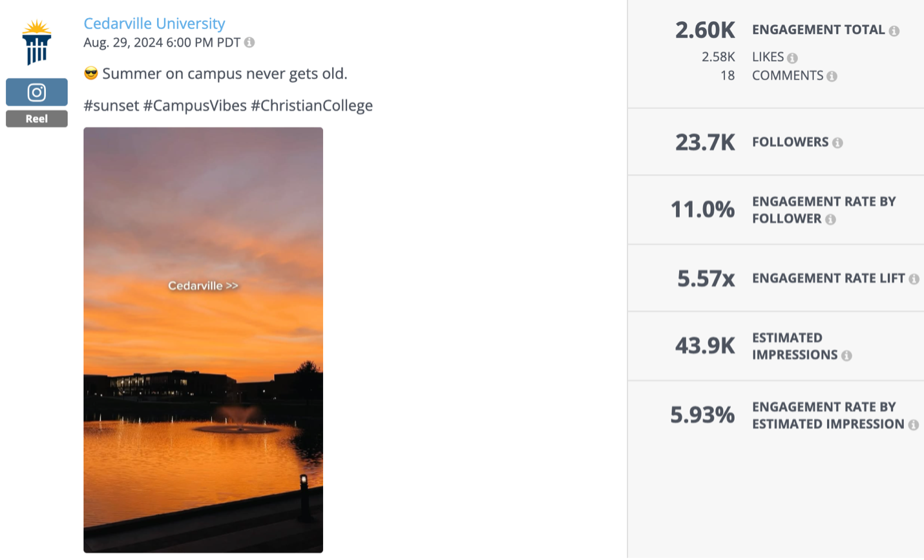This screenshot has height=560, width=924.
Task: Click info icon for Engagement Rate by Estimated Impression
Action: tap(914, 425)
